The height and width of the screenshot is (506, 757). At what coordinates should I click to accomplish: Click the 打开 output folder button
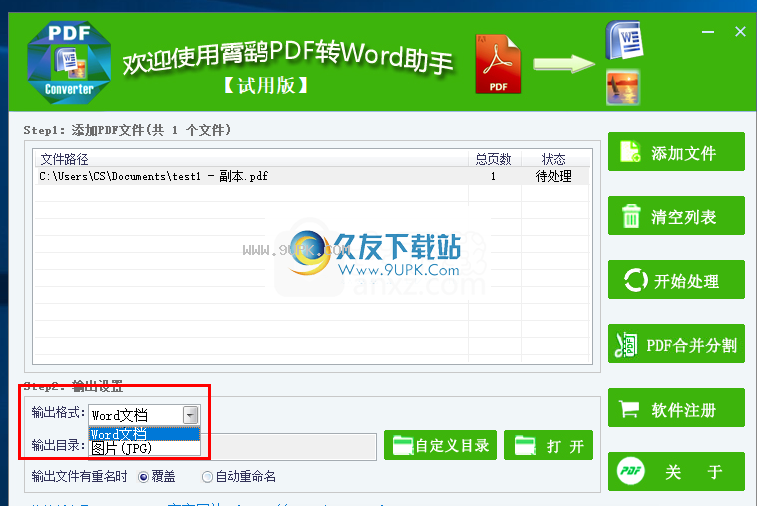pyautogui.click(x=548, y=445)
